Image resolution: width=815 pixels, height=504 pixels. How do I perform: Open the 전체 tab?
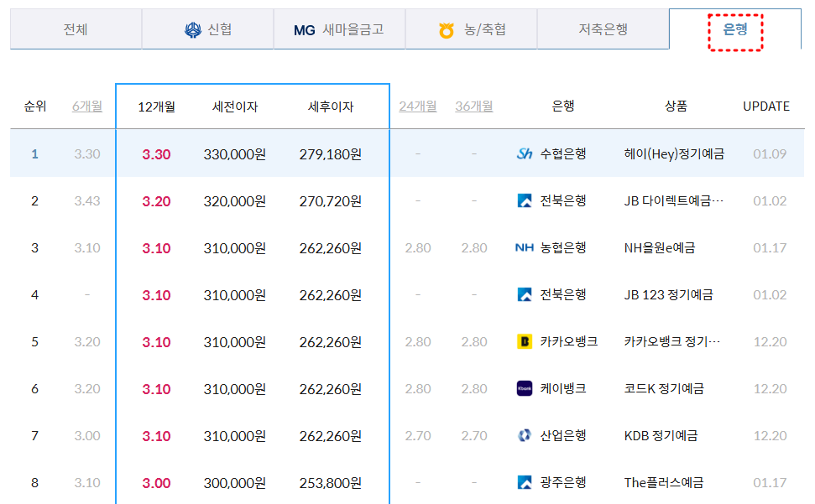76,29
